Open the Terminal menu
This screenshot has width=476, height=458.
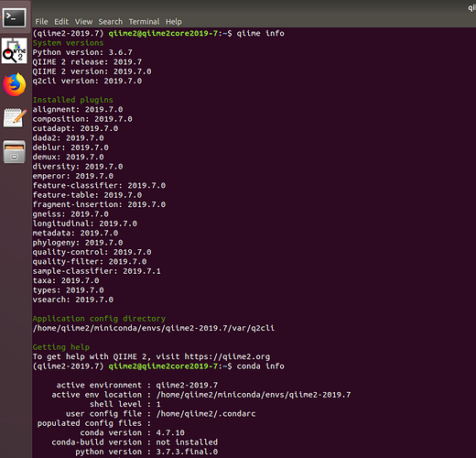pos(144,22)
